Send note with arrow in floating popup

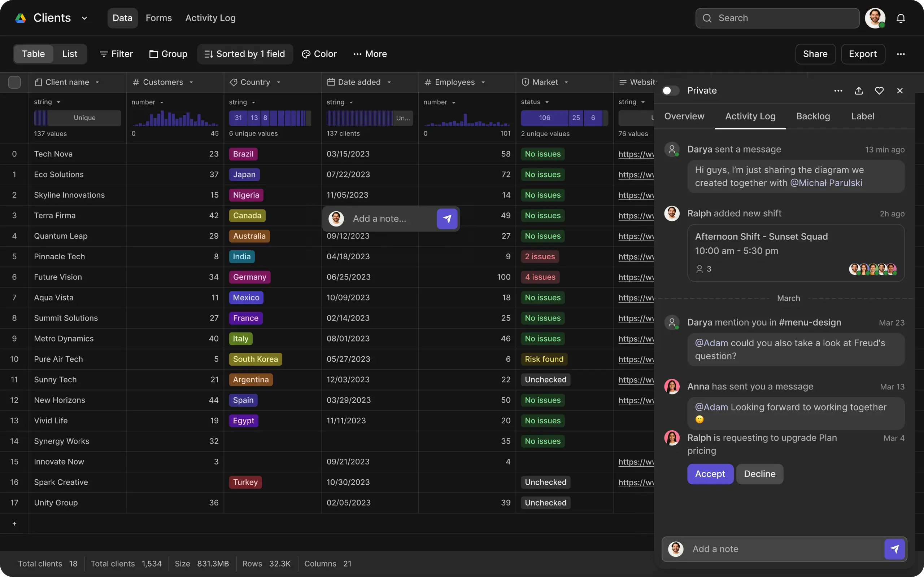(447, 219)
